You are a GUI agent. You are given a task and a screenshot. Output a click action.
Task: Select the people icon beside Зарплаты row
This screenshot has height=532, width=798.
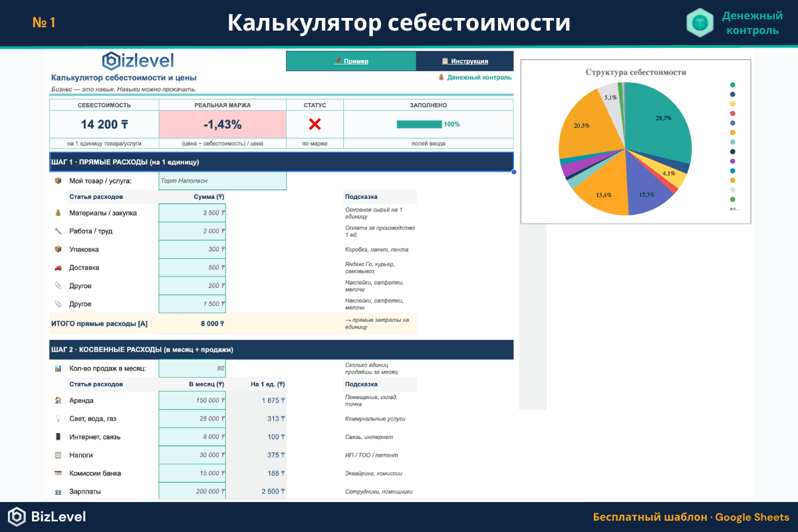pos(59,491)
